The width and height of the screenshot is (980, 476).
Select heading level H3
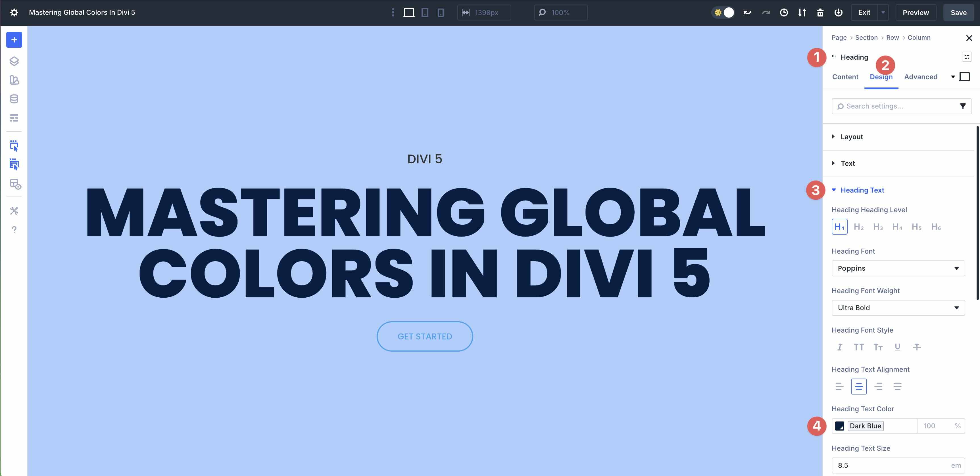pyautogui.click(x=878, y=227)
